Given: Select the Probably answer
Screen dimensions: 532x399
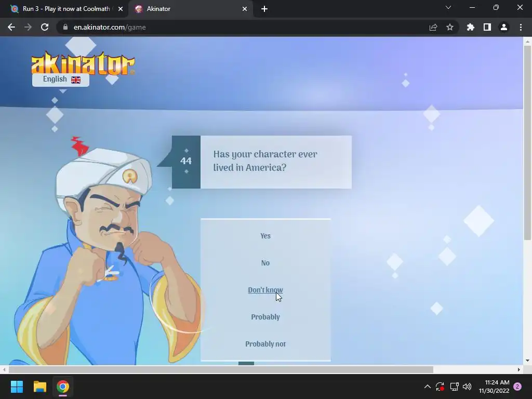Looking at the screenshot, I should tap(265, 317).
